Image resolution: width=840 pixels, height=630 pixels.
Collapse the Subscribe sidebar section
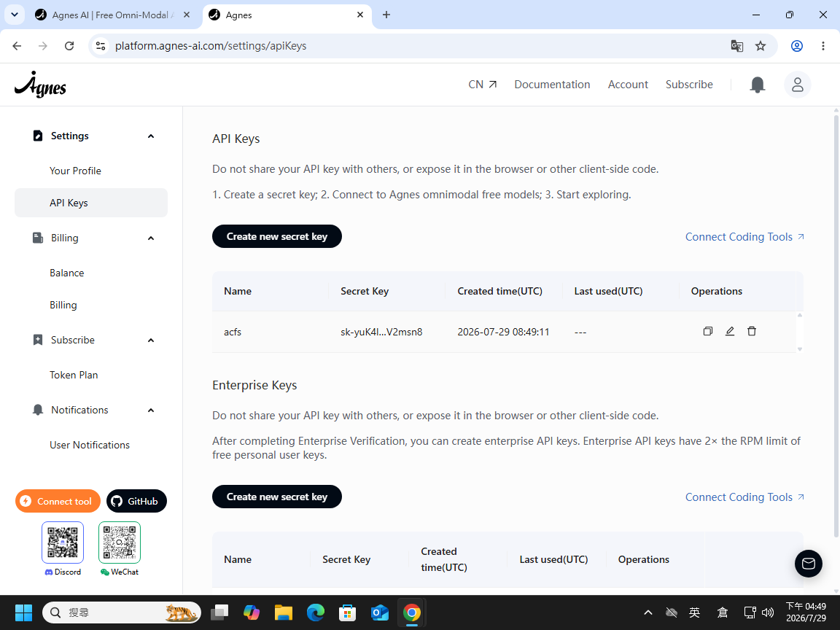pos(151,341)
